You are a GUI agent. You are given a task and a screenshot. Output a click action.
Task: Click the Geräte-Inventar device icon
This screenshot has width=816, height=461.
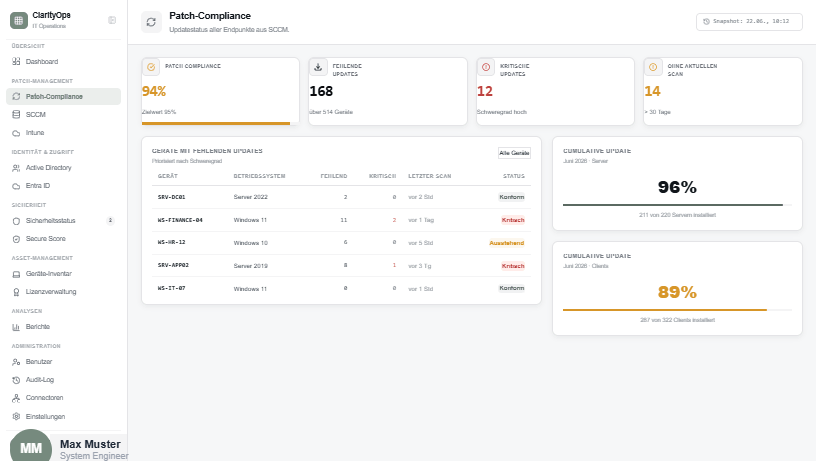pos(16,274)
